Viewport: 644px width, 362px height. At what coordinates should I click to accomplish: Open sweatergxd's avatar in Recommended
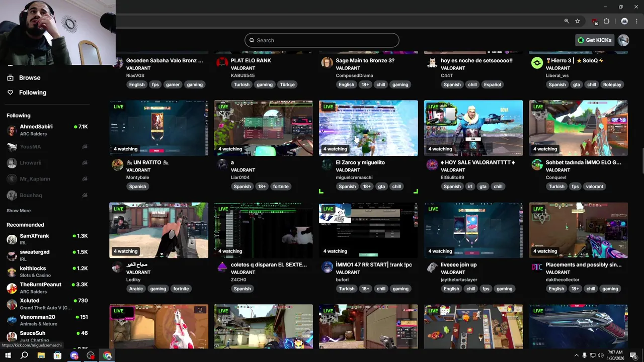tap(12, 255)
